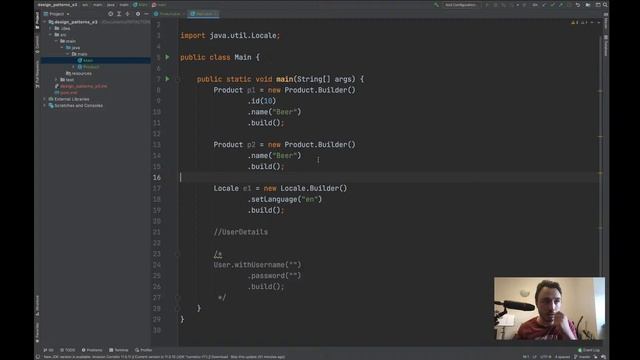Click the JDK update status bar message
This screenshot has height=360, width=640.
coord(164,357)
